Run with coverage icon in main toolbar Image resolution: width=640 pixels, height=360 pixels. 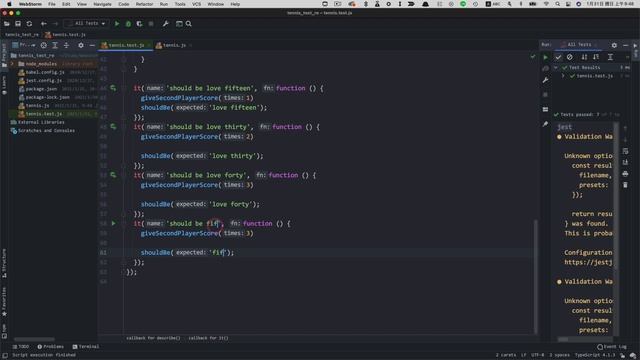[x=140, y=24]
